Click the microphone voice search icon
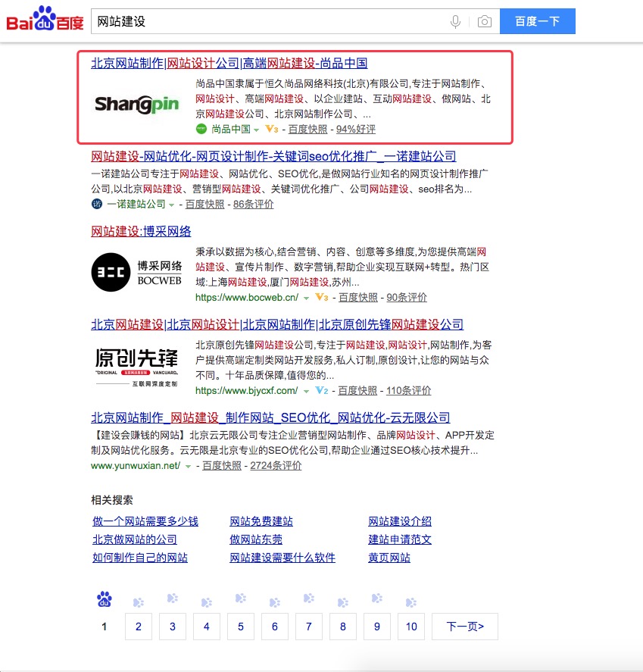This screenshot has width=643, height=672. click(455, 22)
